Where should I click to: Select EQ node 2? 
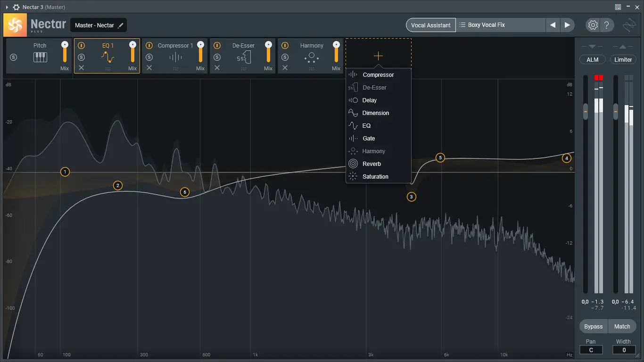tap(118, 186)
